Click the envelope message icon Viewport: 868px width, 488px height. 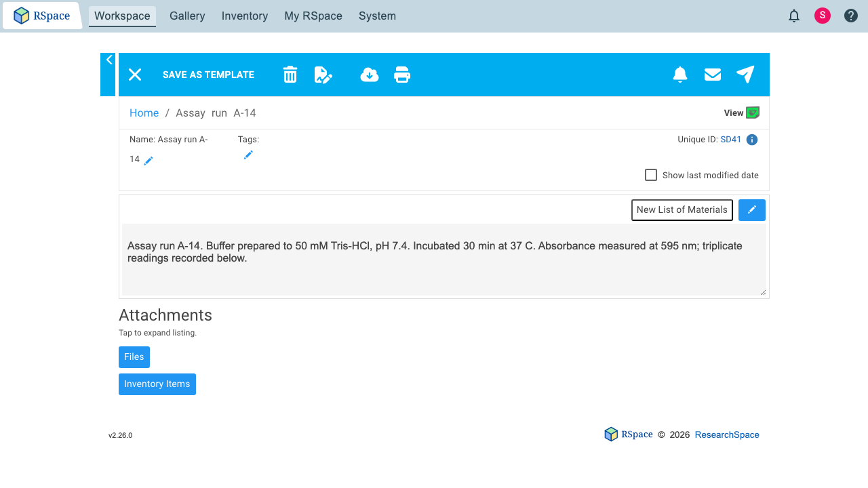[713, 75]
